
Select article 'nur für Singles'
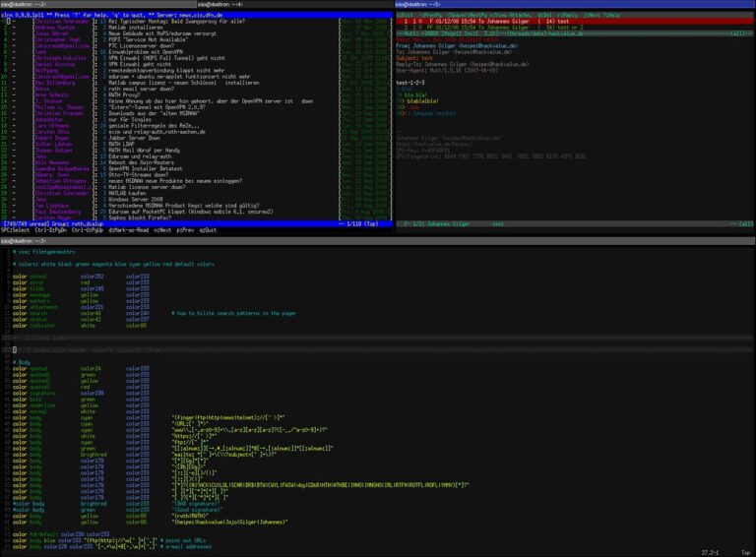click(129, 119)
